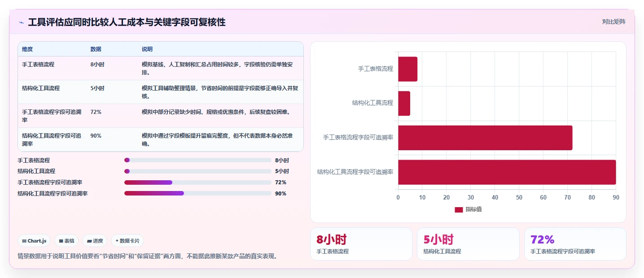The image size is (644, 278).
Task: Click the 90% table cell
Action: 96,136
